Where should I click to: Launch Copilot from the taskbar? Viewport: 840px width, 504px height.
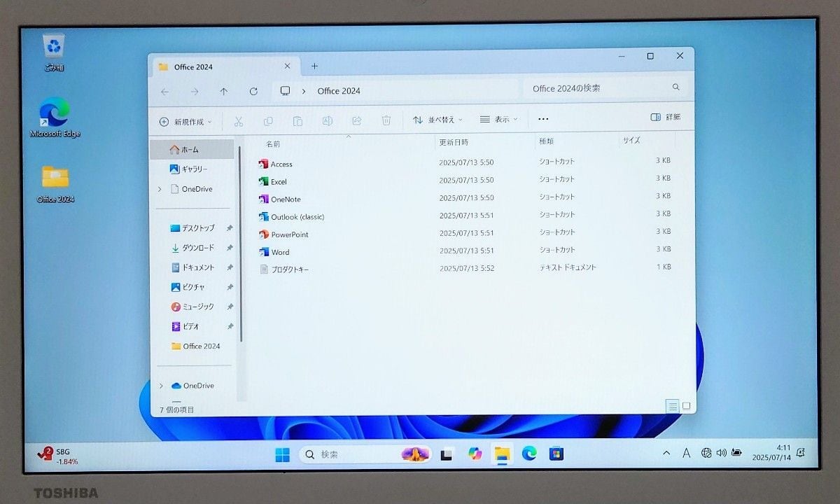pos(475,454)
